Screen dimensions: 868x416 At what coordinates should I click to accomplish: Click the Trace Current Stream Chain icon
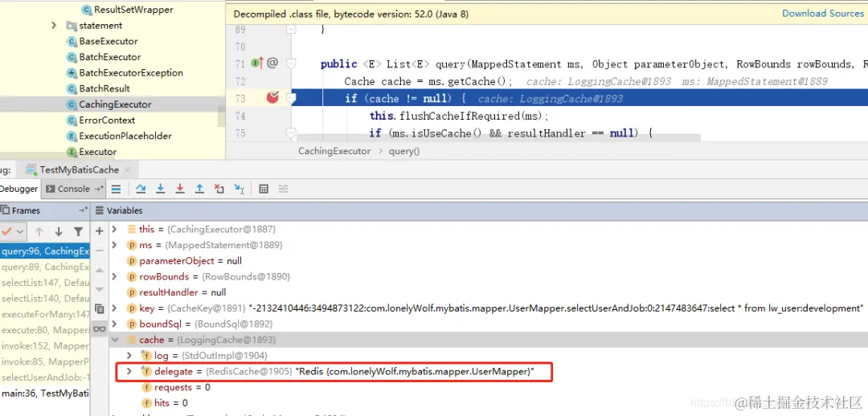point(283,190)
